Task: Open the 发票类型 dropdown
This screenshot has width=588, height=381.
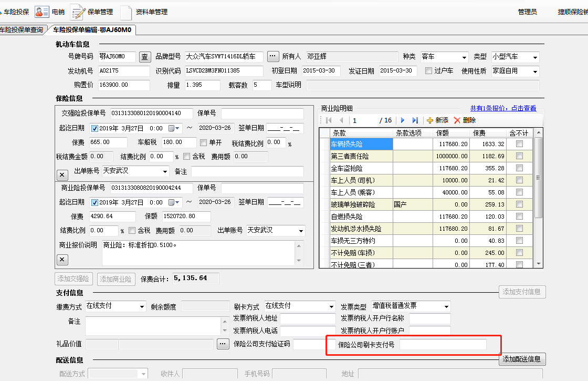Action: point(446,306)
